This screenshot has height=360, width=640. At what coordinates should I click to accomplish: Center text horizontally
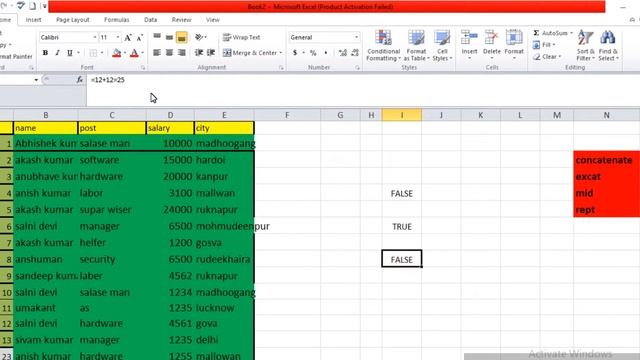[169, 53]
